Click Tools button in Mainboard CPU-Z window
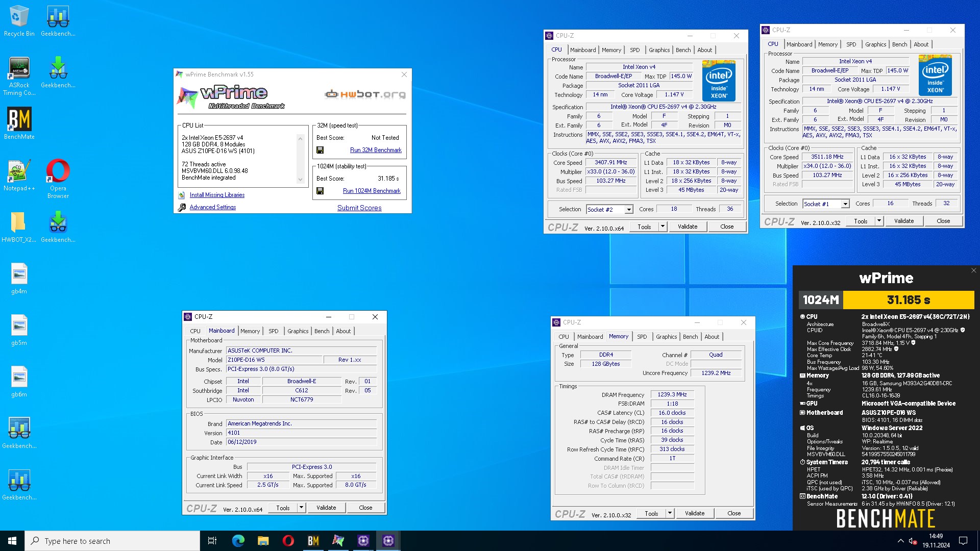This screenshot has height=551, width=980. click(x=283, y=508)
